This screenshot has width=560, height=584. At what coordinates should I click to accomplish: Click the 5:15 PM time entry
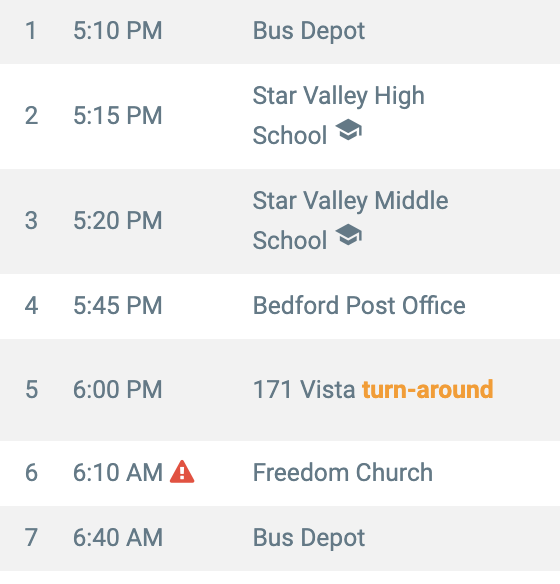coord(118,115)
